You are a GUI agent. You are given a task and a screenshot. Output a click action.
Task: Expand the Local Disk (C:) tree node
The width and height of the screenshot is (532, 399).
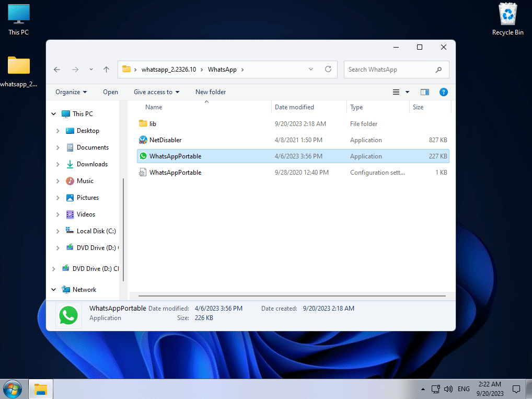tap(57, 231)
